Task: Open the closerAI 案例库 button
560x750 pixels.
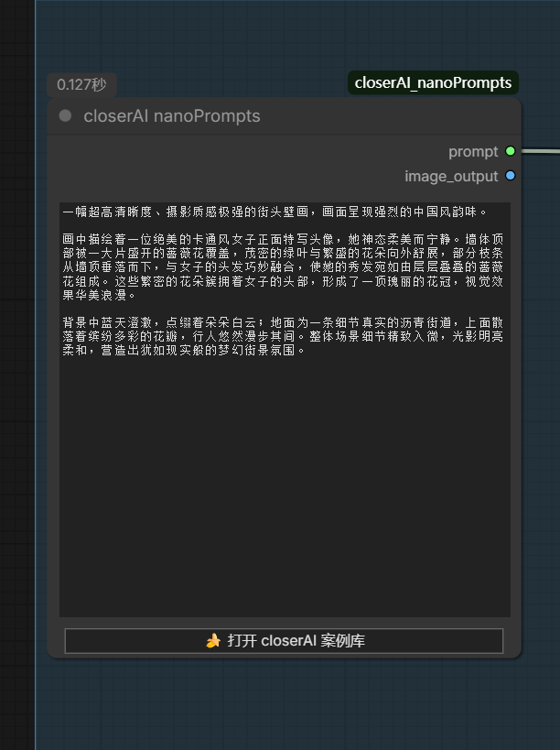Action: (284, 640)
